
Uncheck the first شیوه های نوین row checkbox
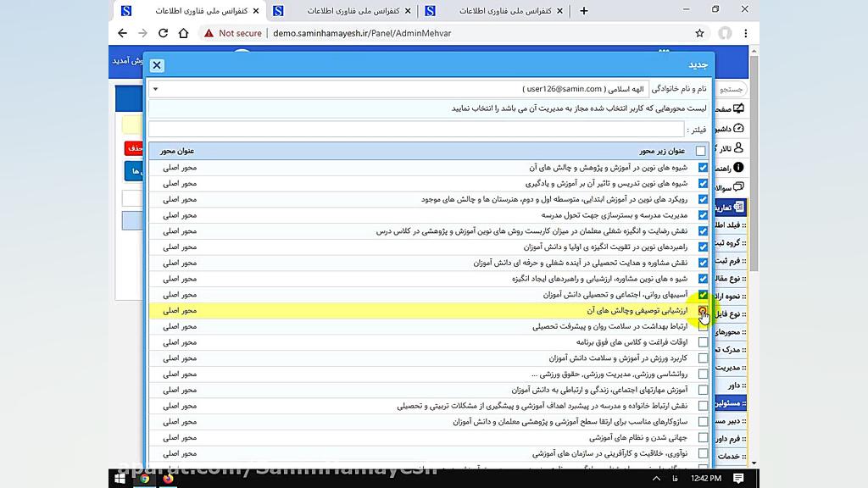703,167
